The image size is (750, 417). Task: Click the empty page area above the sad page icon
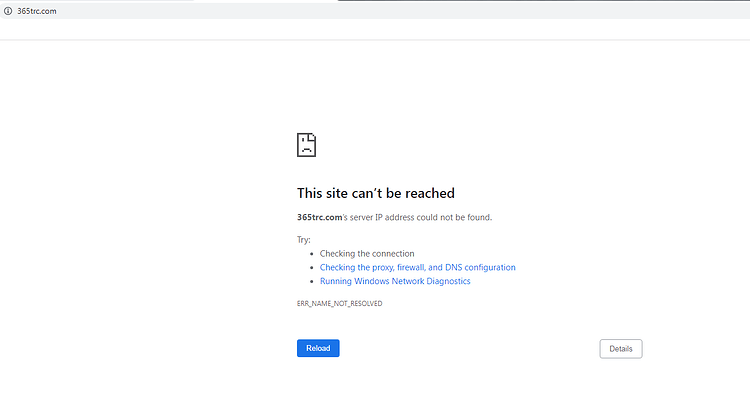pos(375,86)
